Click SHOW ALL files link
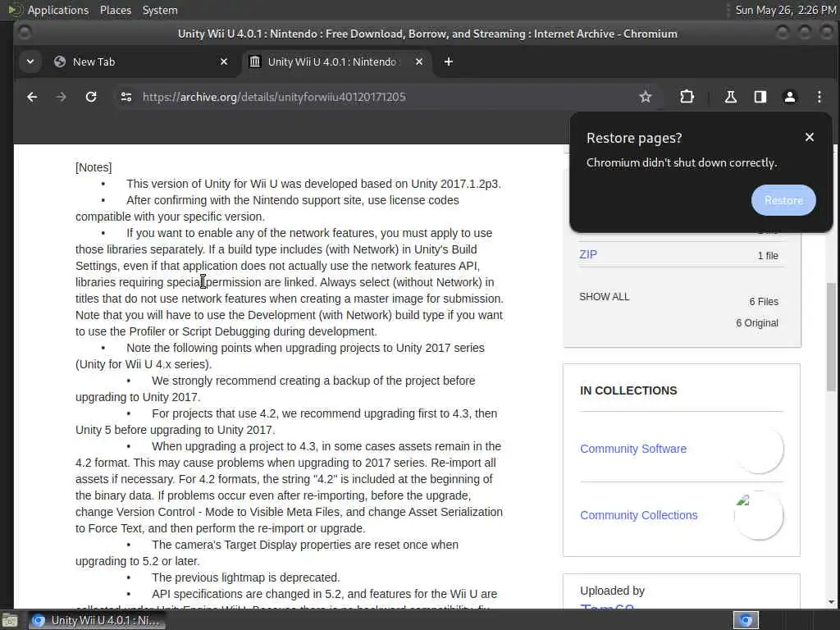Image resolution: width=840 pixels, height=630 pixels. pyautogui.click(x=605, y=297)
